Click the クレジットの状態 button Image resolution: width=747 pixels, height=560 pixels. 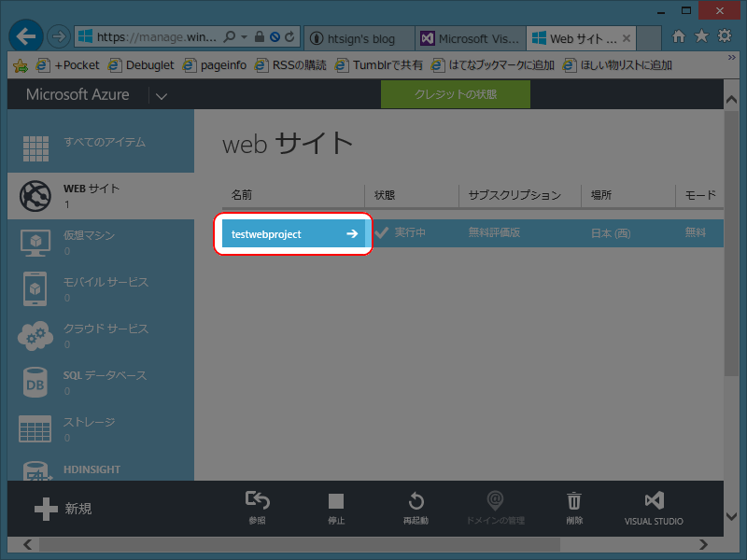[455, 94]
